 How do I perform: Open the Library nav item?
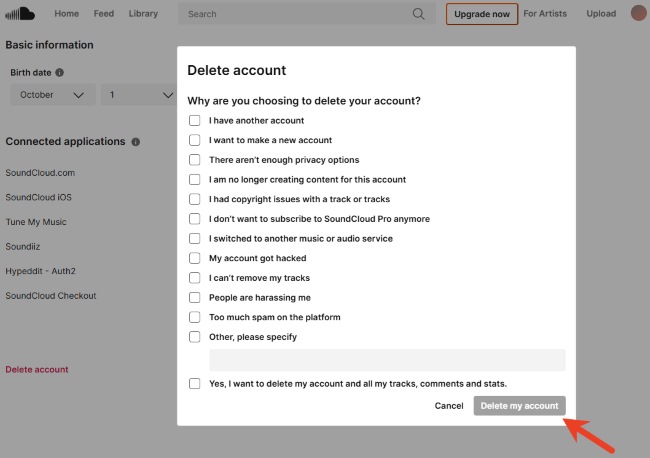coord(143,14)
